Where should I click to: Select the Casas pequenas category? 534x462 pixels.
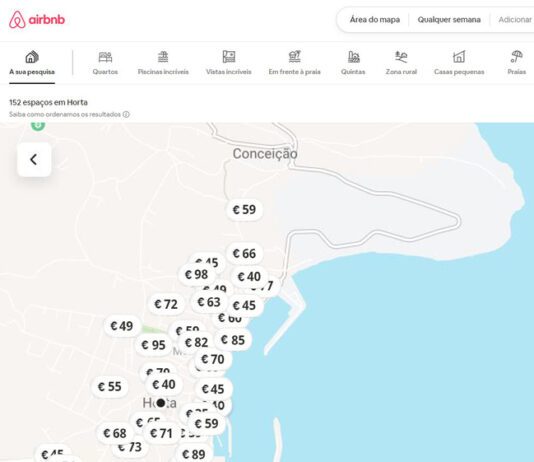459,63
